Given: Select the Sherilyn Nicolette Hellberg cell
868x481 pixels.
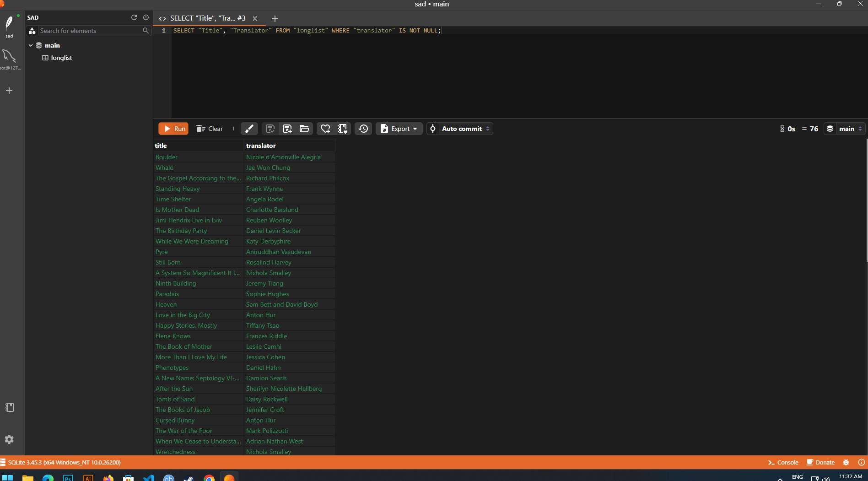Looking at the screenshot, I should pyautogui.click(x=290, y=389).
